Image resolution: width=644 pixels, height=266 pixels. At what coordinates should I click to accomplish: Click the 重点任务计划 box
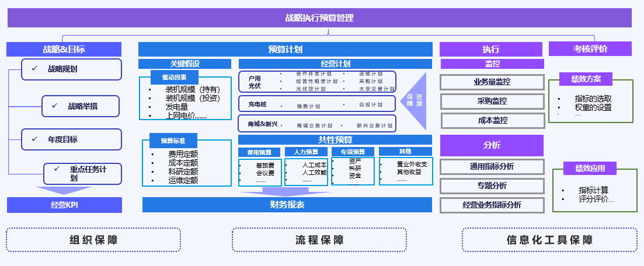click(x=82, y=174)
